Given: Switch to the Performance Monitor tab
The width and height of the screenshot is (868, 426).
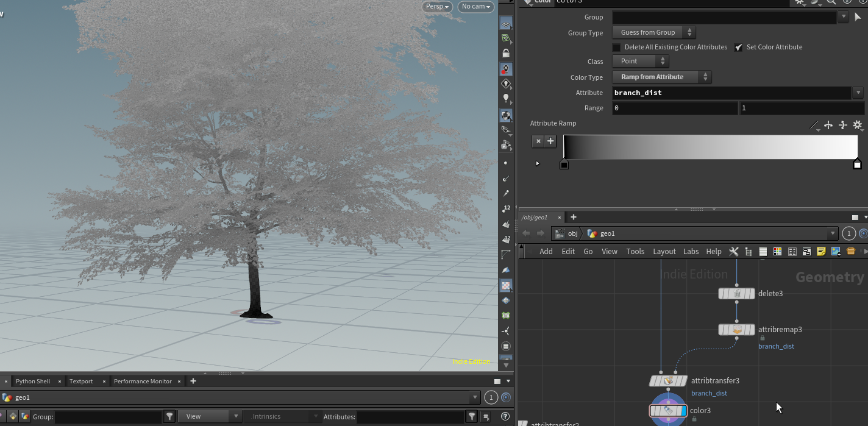Looking at the screenshot, I should tap(143, 382).
